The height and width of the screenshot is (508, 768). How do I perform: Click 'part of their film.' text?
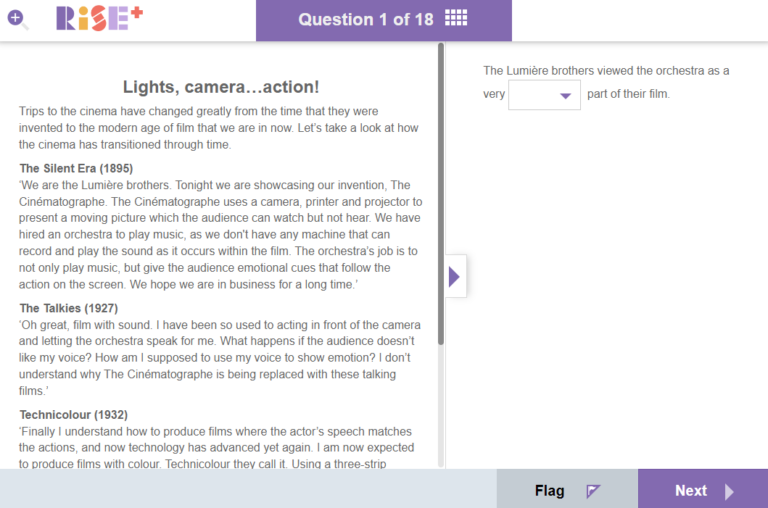(628, 95)
